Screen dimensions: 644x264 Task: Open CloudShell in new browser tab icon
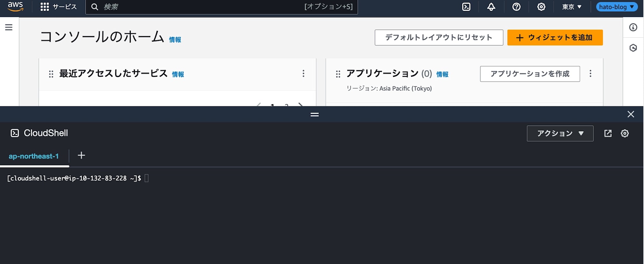(608, 133)
